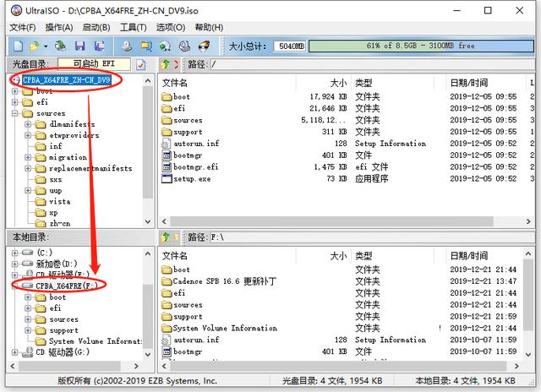Expand support folder in local tree
This screenshot has height=392, width=541.
[28, 330]
